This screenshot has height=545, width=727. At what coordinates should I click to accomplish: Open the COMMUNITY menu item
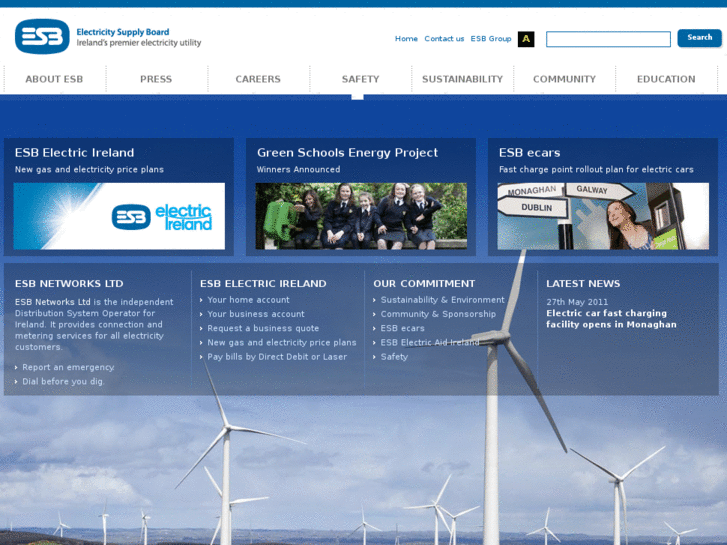point(564,79)
